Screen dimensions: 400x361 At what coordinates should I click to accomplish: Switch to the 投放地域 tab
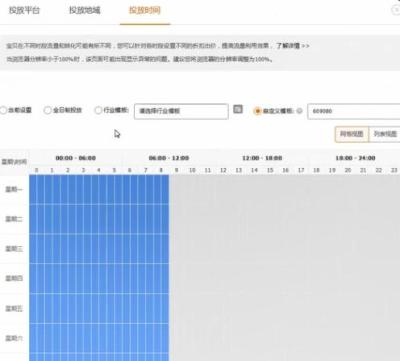pos(85,10)
